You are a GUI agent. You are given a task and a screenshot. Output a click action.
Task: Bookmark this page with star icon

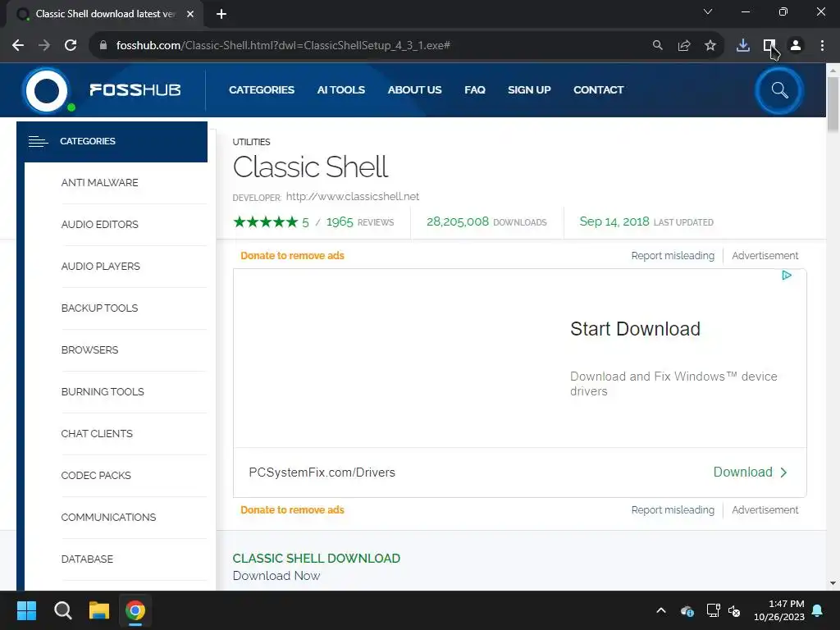click(710, 46)
